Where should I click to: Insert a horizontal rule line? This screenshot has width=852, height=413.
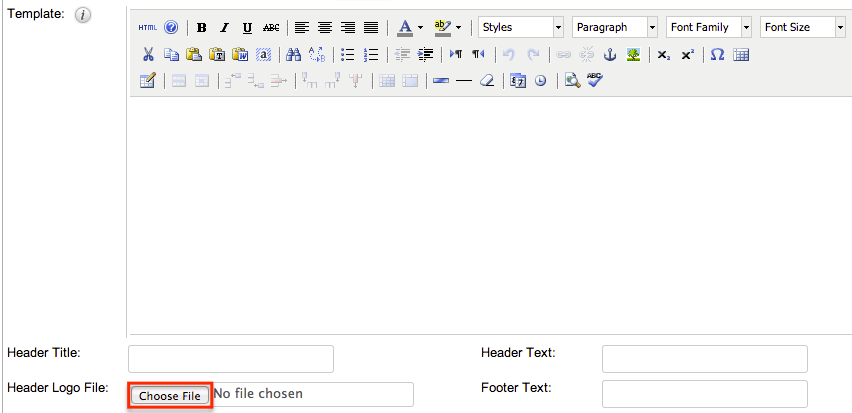point(463,81)
